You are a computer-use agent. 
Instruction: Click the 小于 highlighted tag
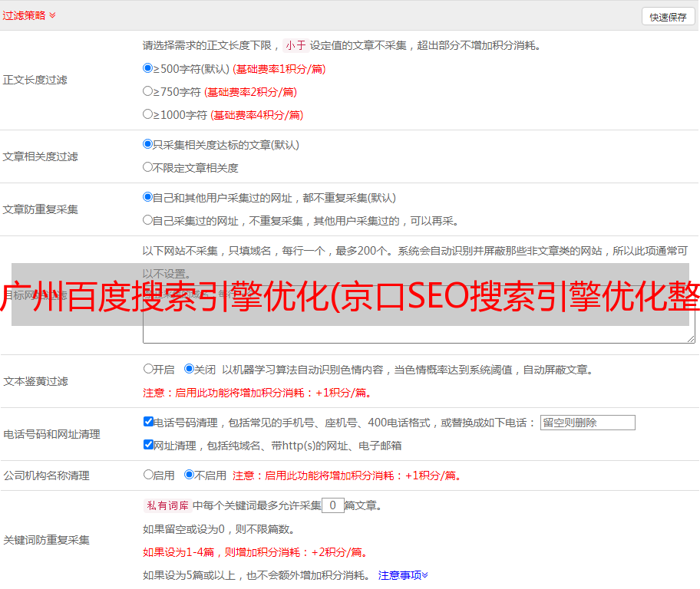click(296, 45)
